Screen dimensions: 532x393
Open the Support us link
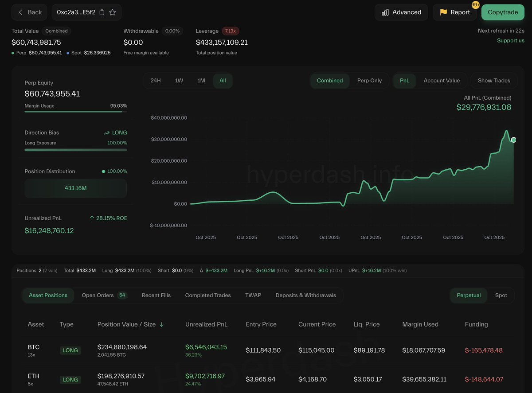510,41
